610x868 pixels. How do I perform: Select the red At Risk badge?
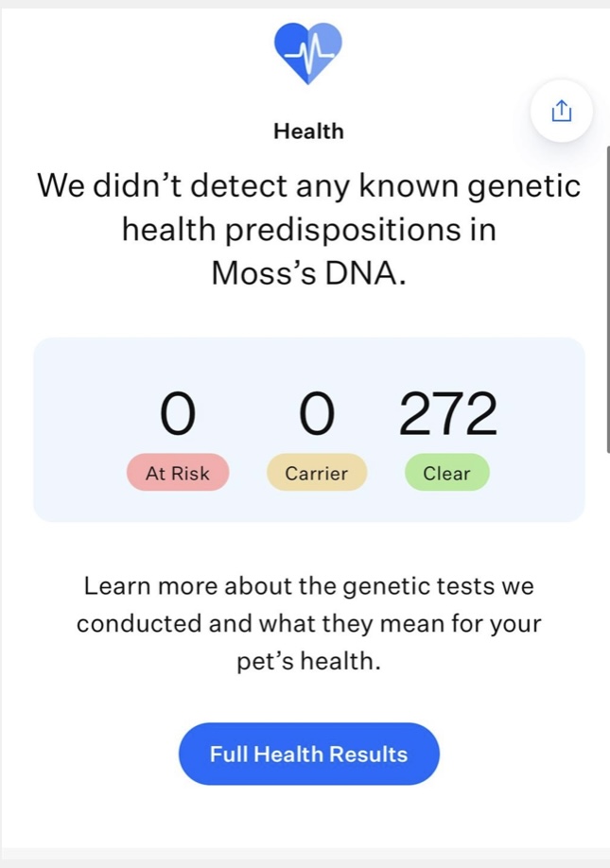(178, 473)
